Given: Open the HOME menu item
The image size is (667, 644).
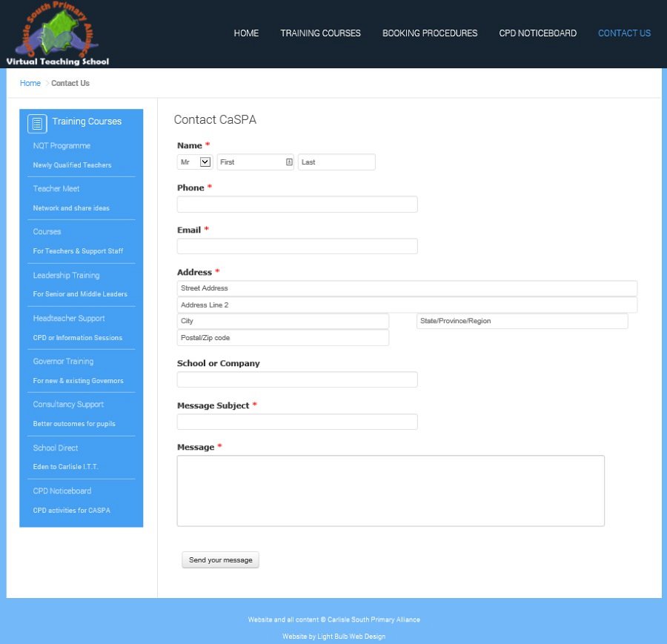Looking at the screenshot, I should [246, 33].
